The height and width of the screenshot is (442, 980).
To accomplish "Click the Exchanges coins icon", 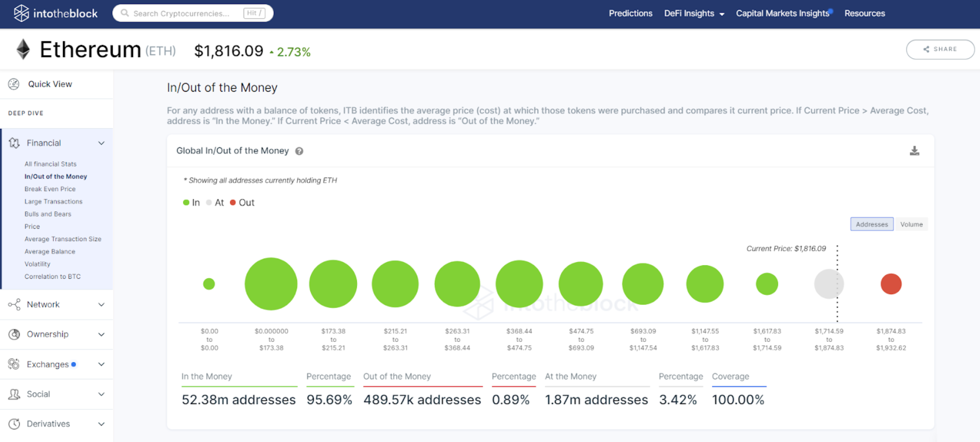I will pos(14,364).
